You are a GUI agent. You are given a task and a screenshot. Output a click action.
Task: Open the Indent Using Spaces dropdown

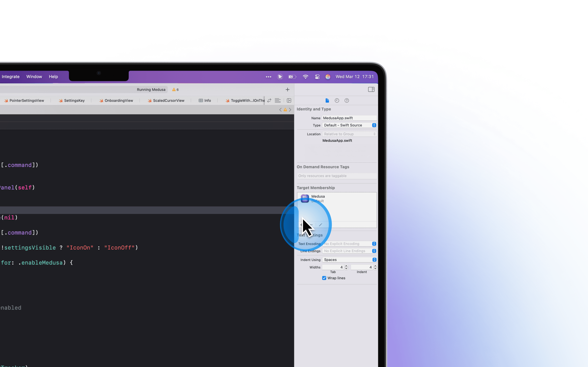tap(349, 260)
